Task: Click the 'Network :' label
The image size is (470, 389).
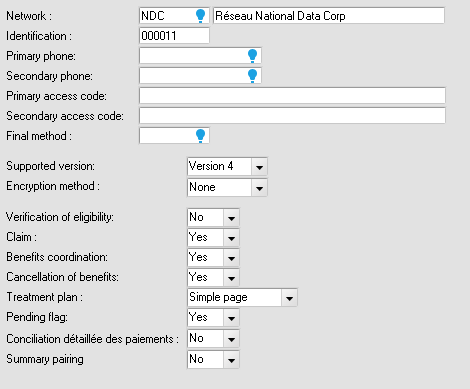Action: click(29, 16)
